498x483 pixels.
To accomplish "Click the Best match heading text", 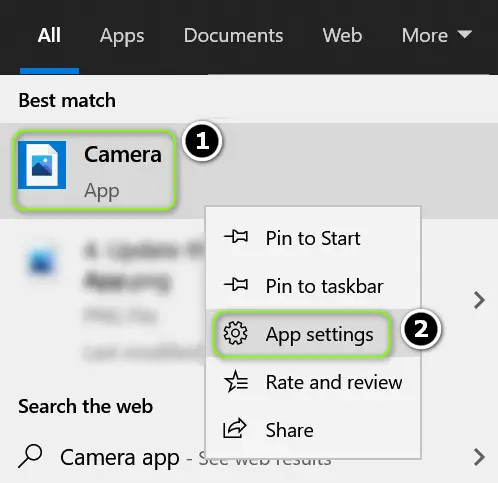I will pos(67,100).
